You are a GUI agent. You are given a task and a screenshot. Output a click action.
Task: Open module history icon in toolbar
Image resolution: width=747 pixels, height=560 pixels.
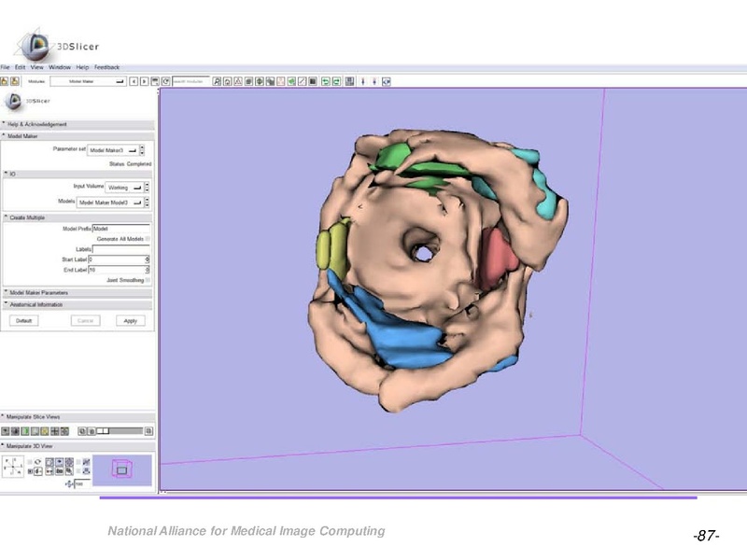click(155, 81)
